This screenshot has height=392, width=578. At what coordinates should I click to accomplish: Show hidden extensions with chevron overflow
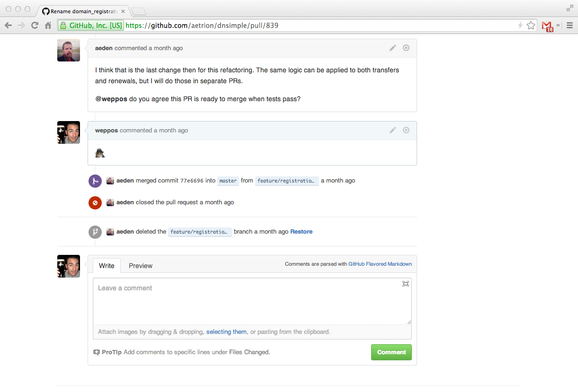[558, 26]
